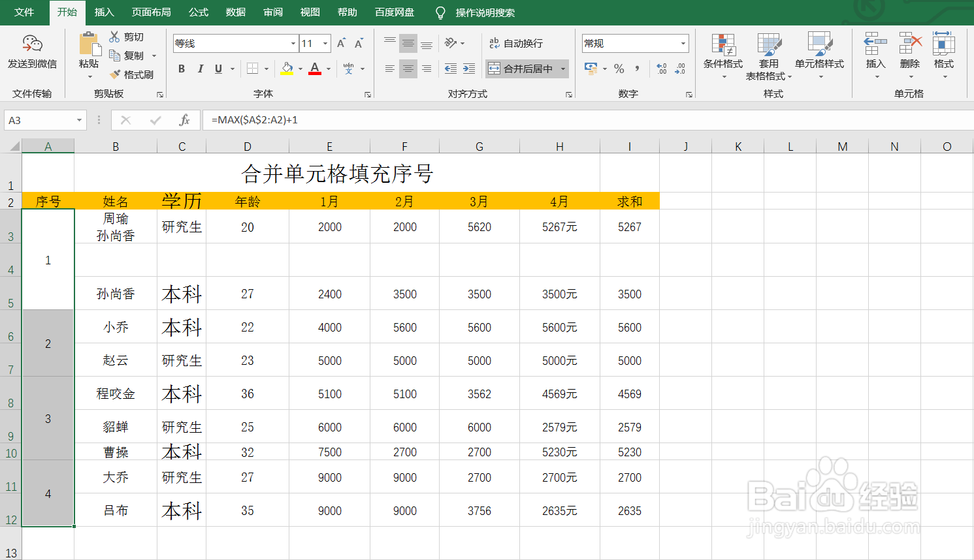
Task: Open the fill color dropdown arrow
Action: 300,69
